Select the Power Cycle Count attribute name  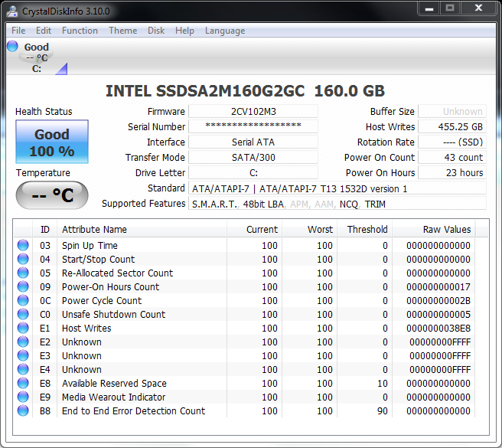click(102, 301)
